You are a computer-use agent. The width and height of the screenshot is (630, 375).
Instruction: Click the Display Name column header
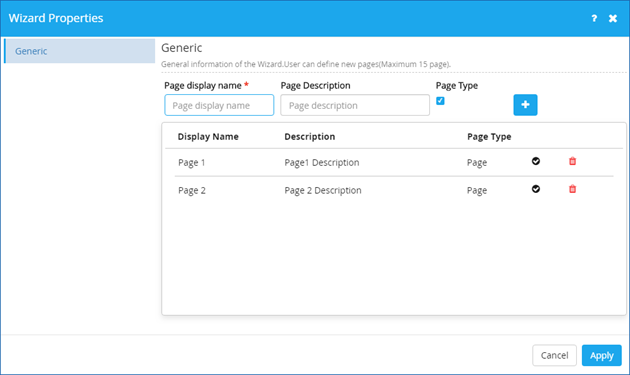coord(208,137)
